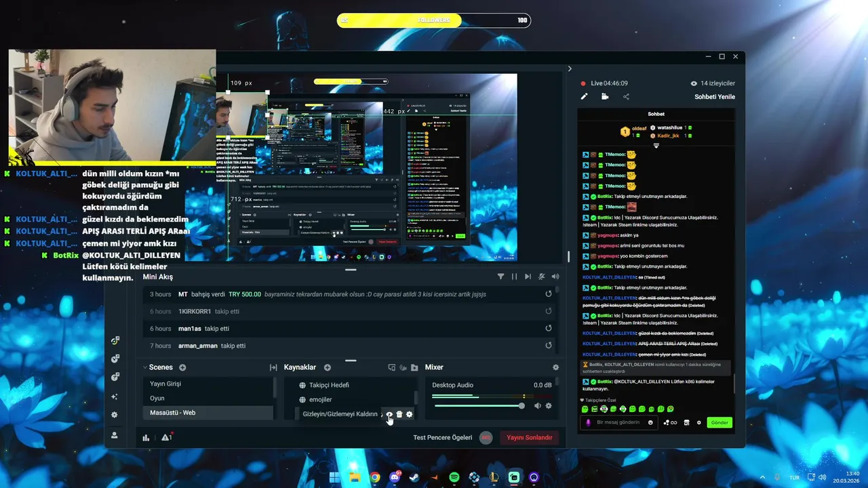Click Test Pencere Öğeleri
This screenshot has width=868, height=488.
pos(443,438)
